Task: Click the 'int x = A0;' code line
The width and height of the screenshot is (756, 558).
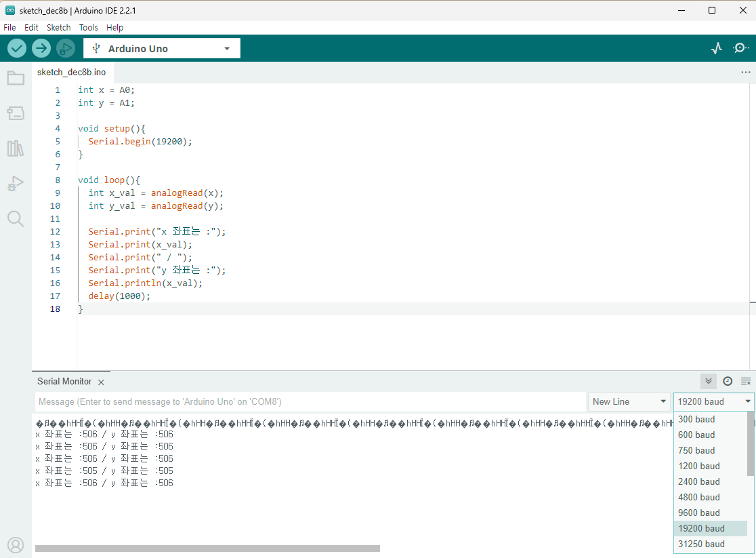Action: click(x=106, y=89)
